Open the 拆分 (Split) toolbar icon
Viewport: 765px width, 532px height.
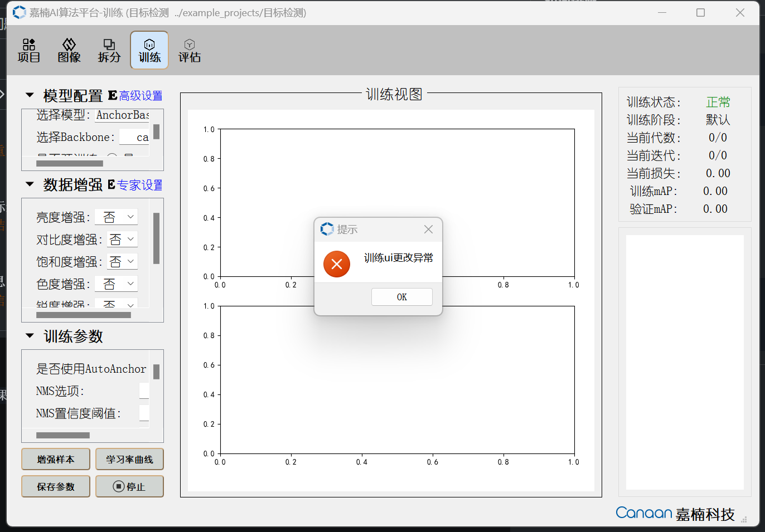tap(109, 50)
